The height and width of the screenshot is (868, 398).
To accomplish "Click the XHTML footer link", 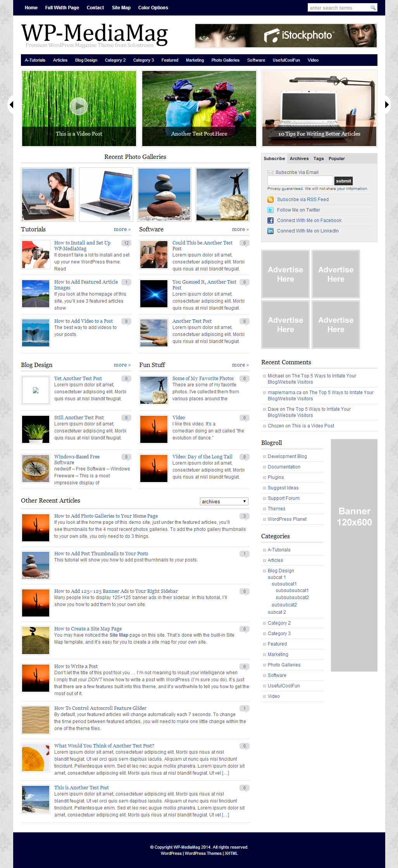I will point(231,853).
